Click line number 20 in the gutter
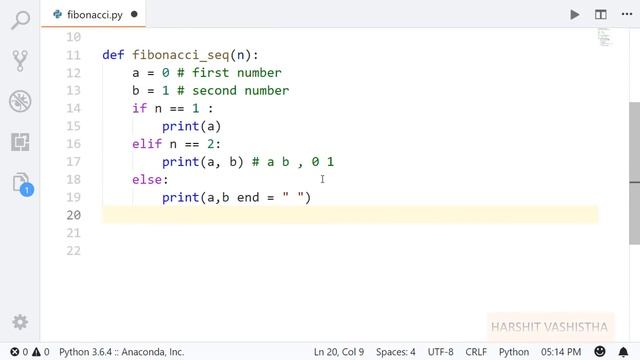The height and width of the screenshot is (360, 640). tap(73, 215)
